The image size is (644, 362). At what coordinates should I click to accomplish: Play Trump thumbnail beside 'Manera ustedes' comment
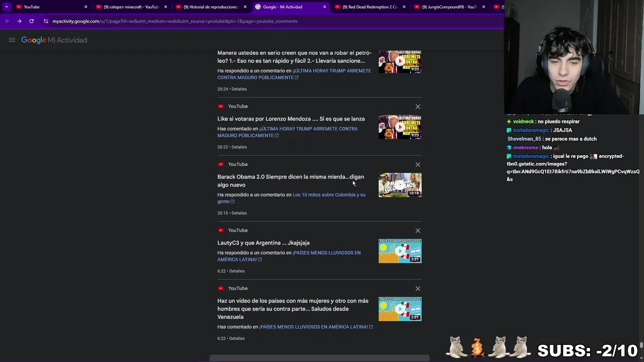400,61
